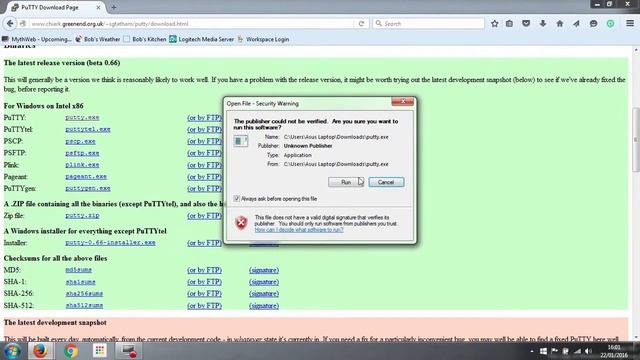Screen dimensions: 640x360
Task: Click the Installer row 'or by FTP' link
Action: [x=204, y=243]
